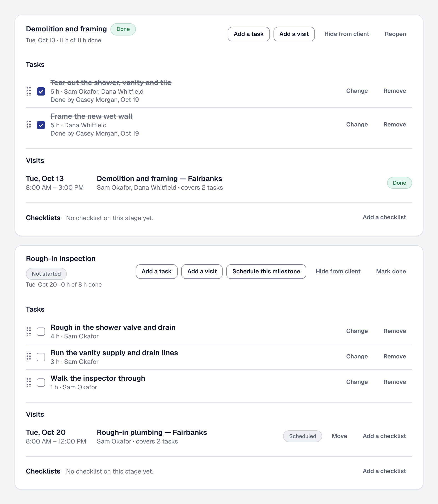The height and width of the screenshot is (504, 438).
Task: Change the Tear out the shower task
Action: (357, 91)
